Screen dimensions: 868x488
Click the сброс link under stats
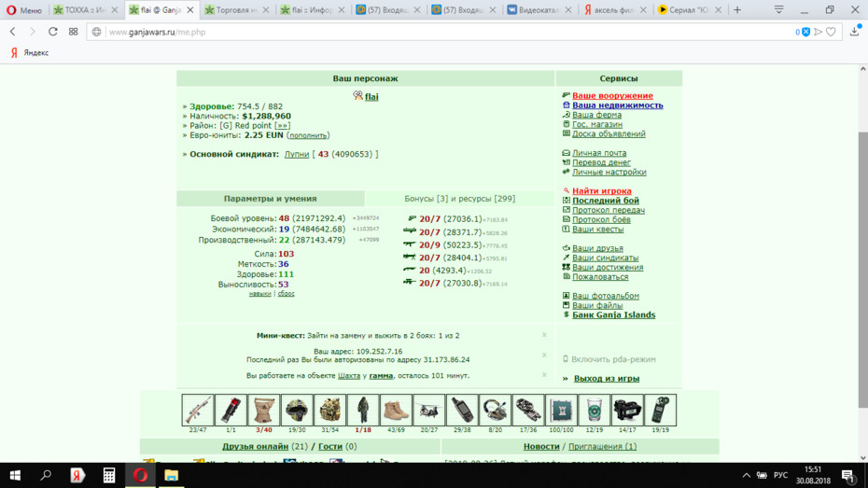[286, 294]
